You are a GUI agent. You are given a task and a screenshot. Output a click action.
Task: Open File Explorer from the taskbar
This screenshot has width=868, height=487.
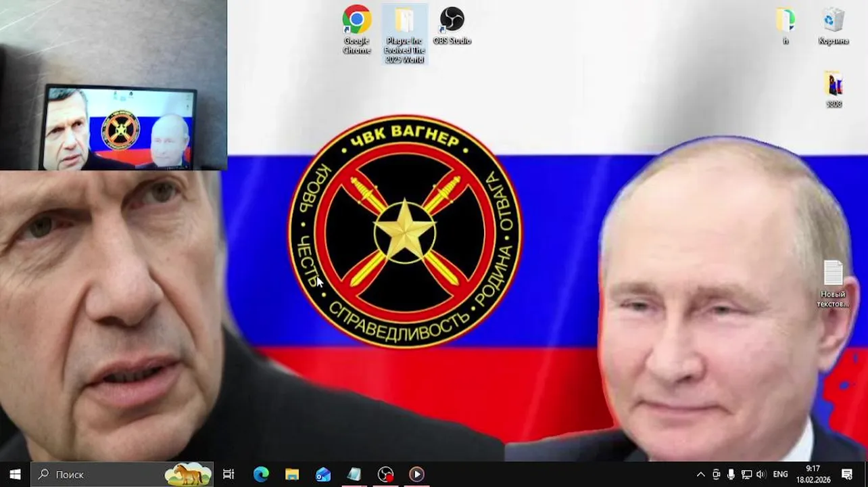click(292, 474)
